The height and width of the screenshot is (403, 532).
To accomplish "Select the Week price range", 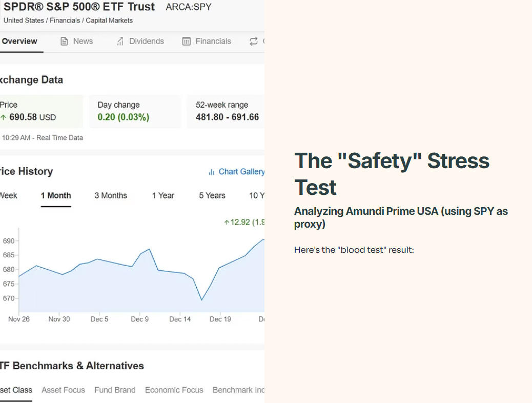I will tap(9, 195).
